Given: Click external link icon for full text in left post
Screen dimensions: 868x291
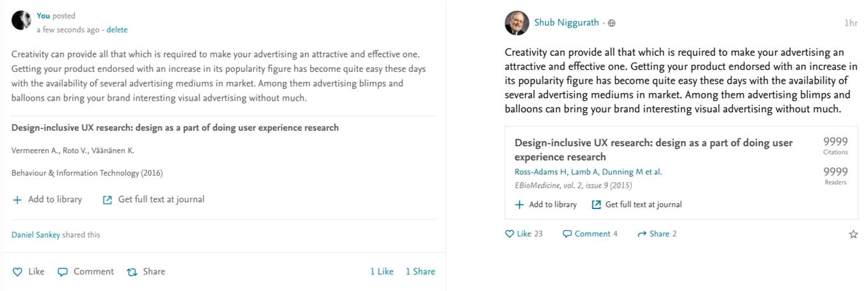Looking at the screenshot, I should pyautogui.click(x=108, y=199).
